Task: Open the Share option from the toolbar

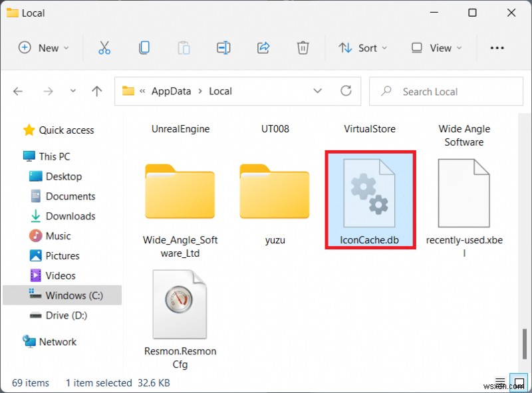Action: pos(263,48)
